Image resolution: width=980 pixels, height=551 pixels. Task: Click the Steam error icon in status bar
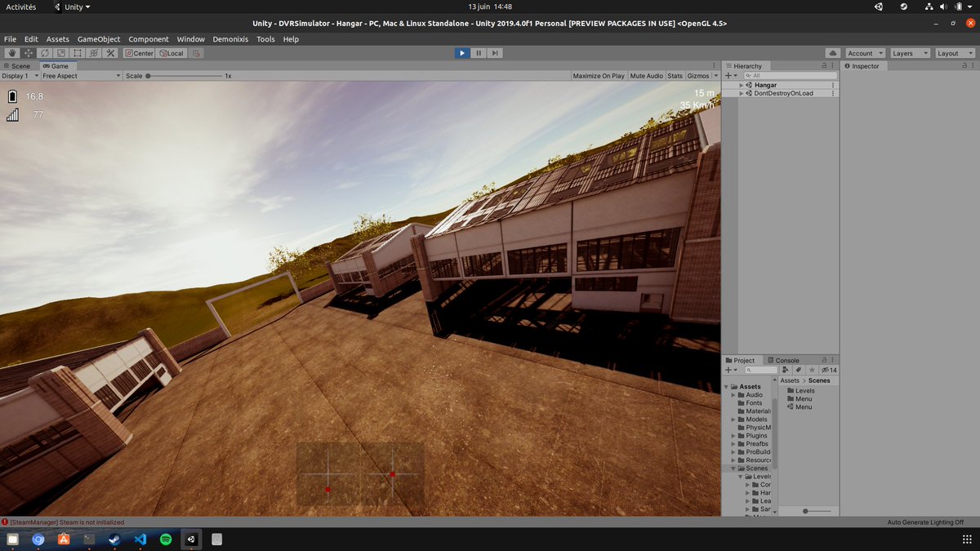pos(5,522)
